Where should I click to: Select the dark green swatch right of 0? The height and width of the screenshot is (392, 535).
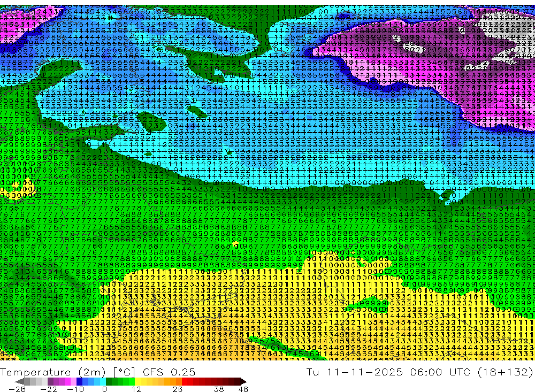tap(109, 381)
